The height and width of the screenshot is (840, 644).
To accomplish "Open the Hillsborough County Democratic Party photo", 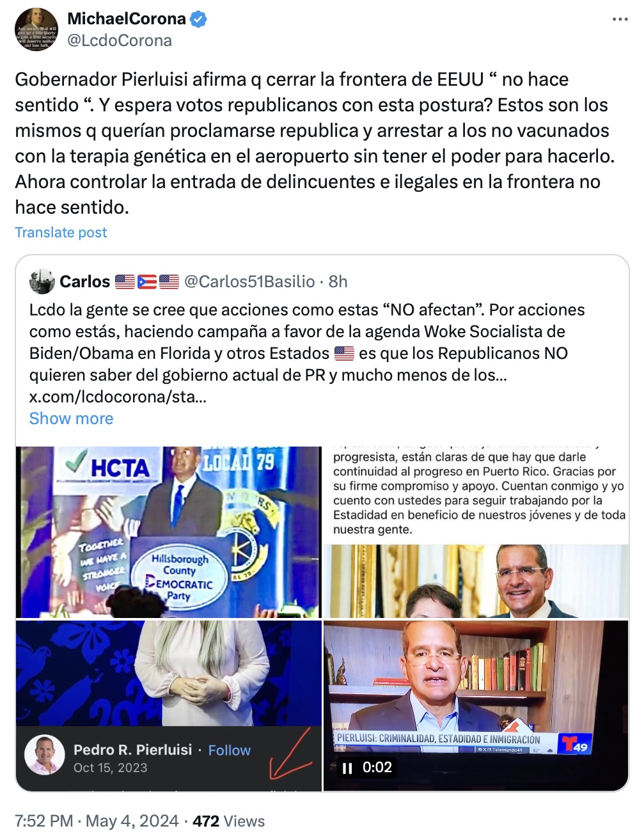I will [x=169, y=532].
